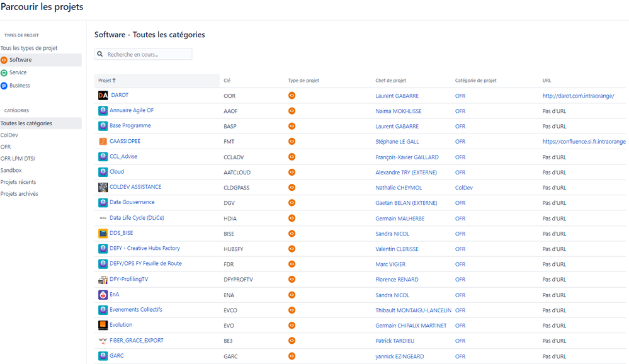
Task: Sort by the Clé column header
Action: coord(227,80)
